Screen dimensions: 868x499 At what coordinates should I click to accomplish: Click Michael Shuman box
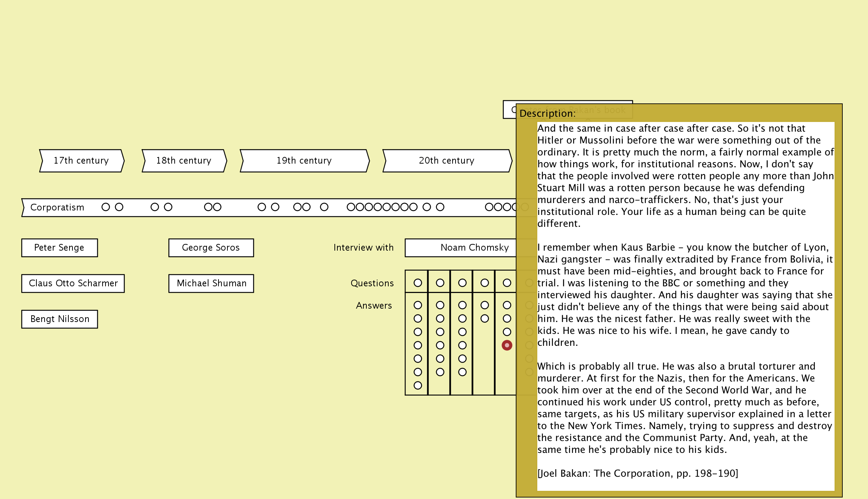211,283
